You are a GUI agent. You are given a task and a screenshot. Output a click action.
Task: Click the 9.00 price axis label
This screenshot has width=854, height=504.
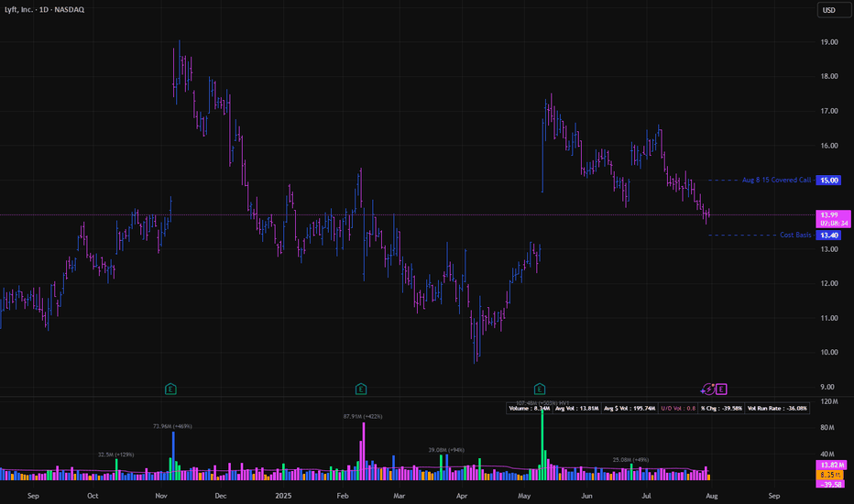tap(827, 387)
